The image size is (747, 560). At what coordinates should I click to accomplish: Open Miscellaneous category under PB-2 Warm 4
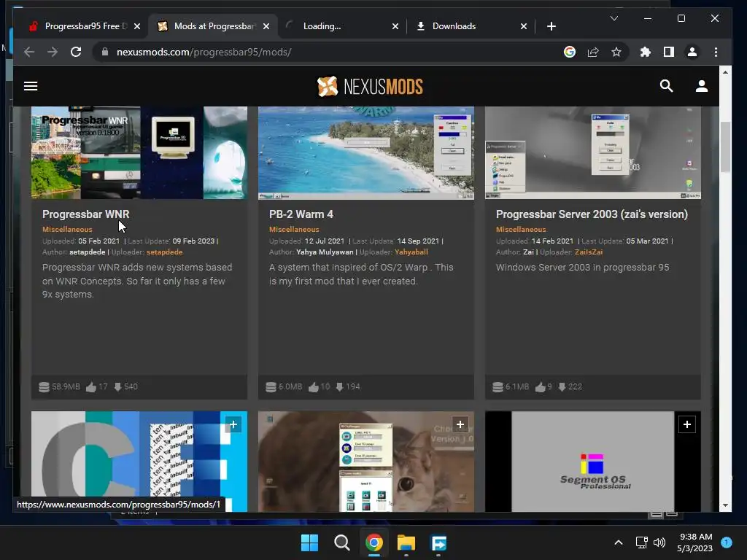click(x=294, y=229)
